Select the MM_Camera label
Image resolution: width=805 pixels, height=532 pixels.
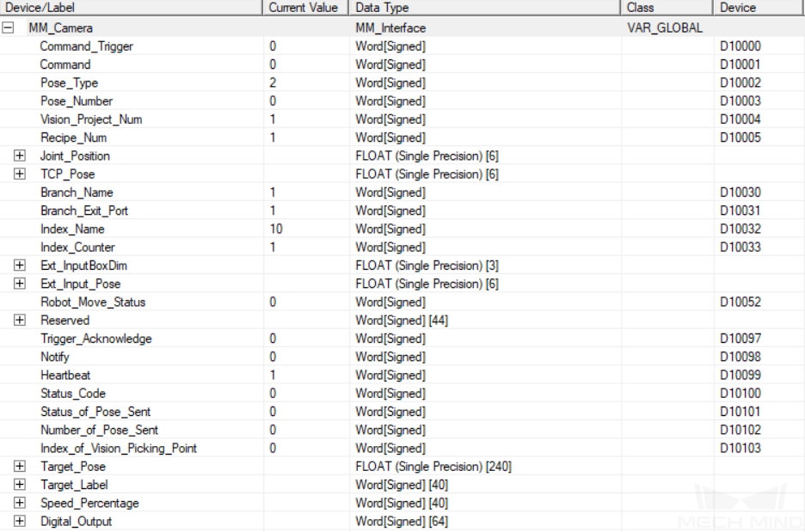[60, 28]
